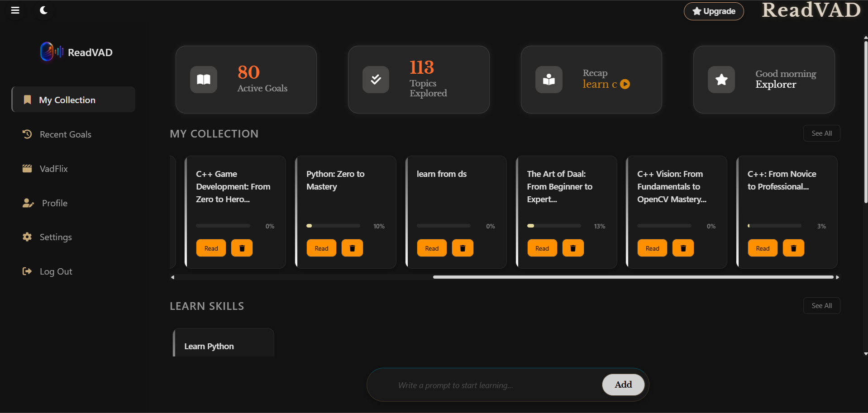Image resolution: width=868 pixels, height=413 pixels.
Task: Open the hamburger navigation menu
Action: coord(15,10)
